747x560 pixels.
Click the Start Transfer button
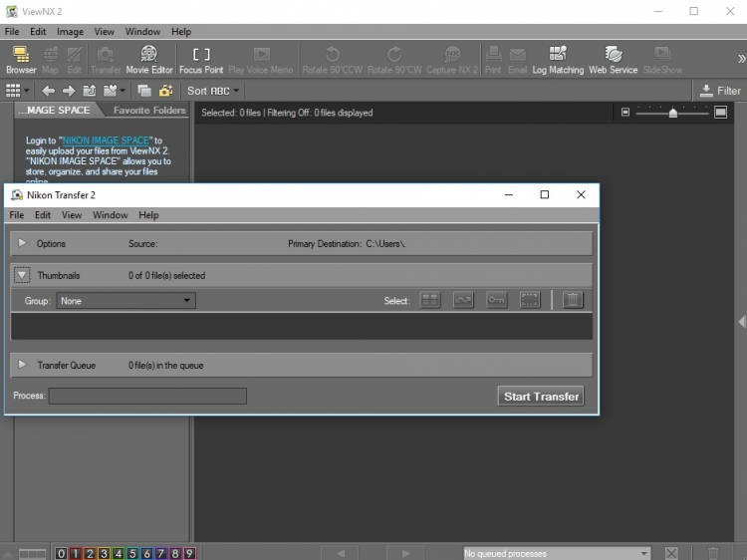coord(541,396)
